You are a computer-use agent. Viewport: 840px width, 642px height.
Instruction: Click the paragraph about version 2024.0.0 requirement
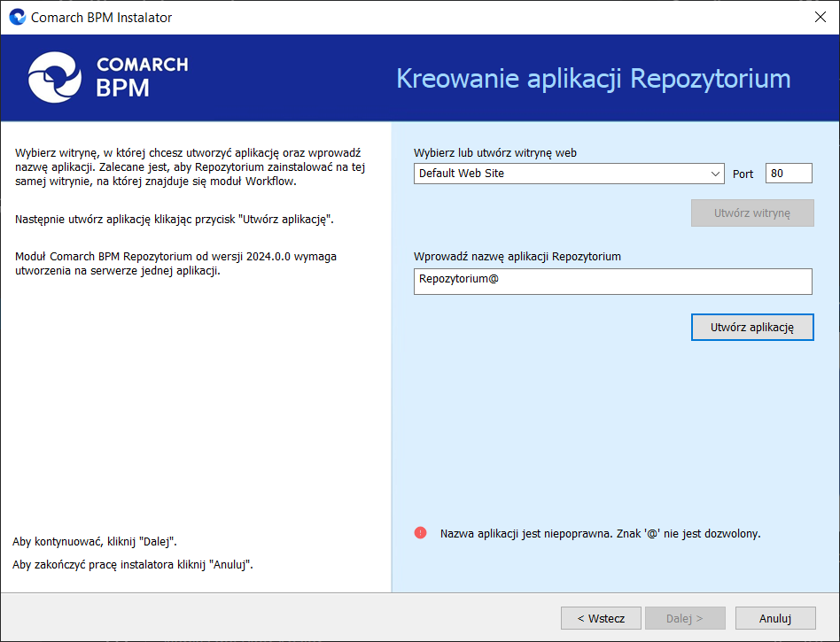click(x=175, y=263)
